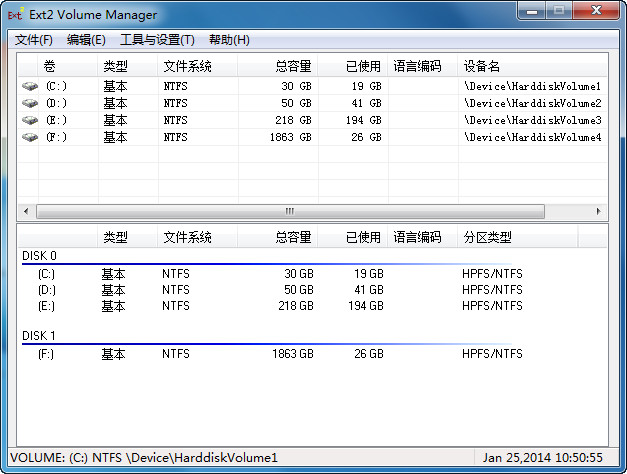Open the 编辑(E) menu
The height and width of the screenshot is (474, 627).
click(x=86, y=40)
